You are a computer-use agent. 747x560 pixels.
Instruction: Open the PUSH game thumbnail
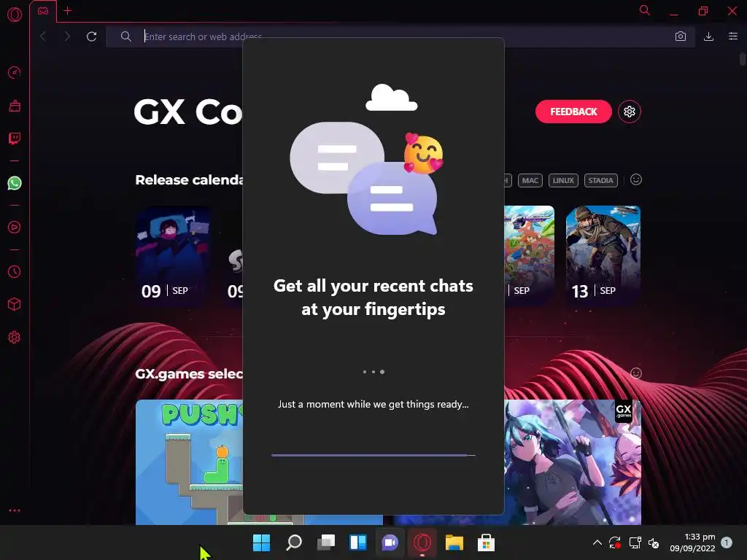tap(189, 462)
